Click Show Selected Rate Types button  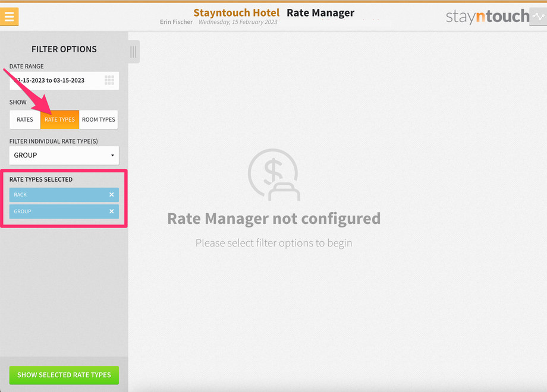[64, 375]
